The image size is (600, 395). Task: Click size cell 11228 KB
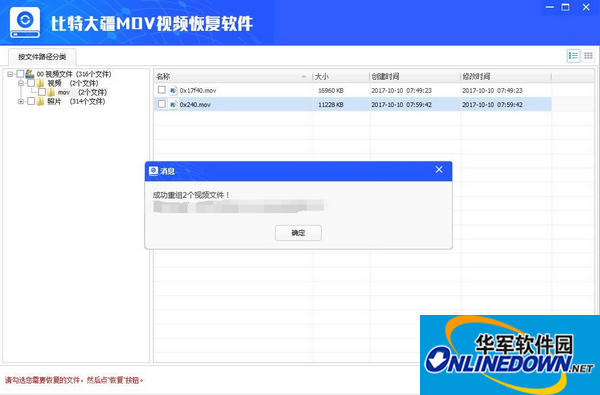pyautogui.click(x=331, y=104)
